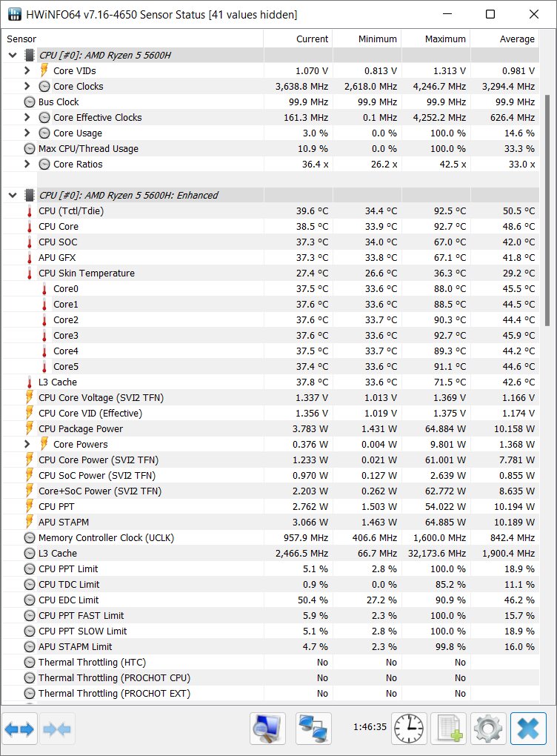Click the network remote monitoring computers icon
Image resolution: width=557 pixels, height=756 pixels.
(x=313, y=729)
